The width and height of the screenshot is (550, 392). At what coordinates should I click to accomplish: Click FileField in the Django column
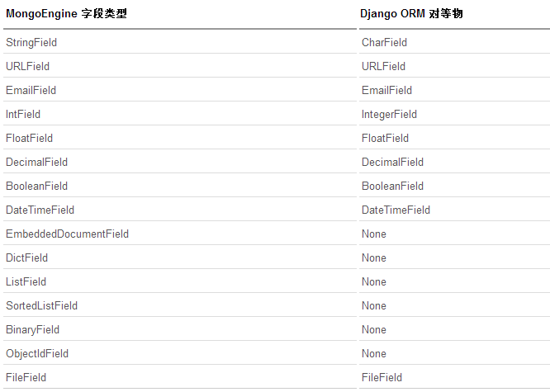(382, 377)
